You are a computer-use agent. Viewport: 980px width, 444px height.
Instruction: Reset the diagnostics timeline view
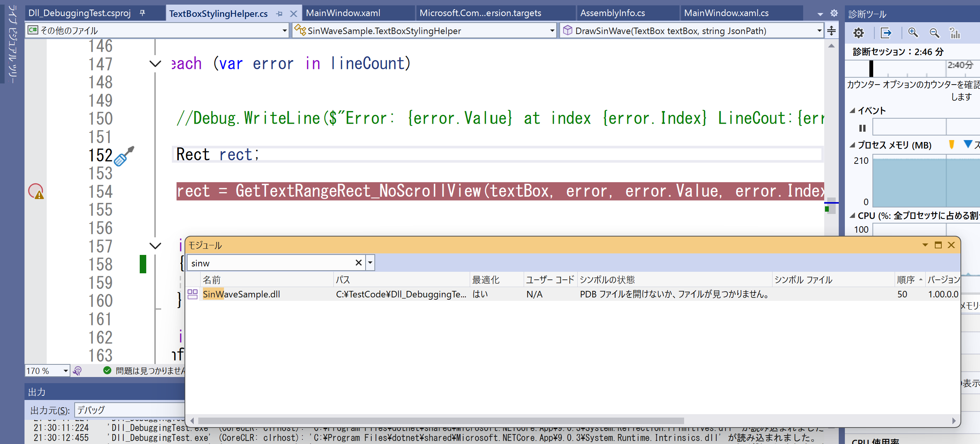coord(955,33)
